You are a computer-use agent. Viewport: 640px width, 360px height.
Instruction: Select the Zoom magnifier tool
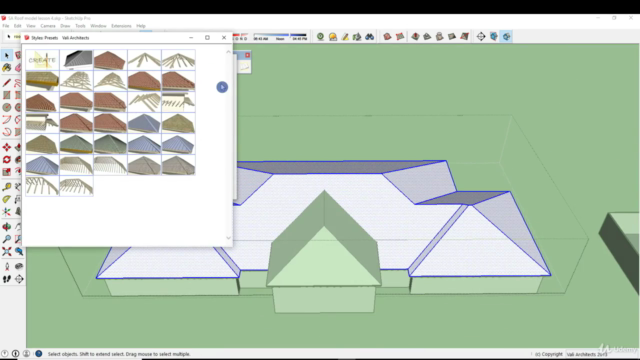[7, 239]
